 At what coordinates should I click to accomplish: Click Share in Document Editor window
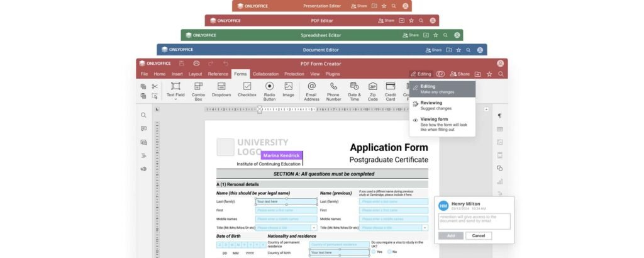(434, 50)
